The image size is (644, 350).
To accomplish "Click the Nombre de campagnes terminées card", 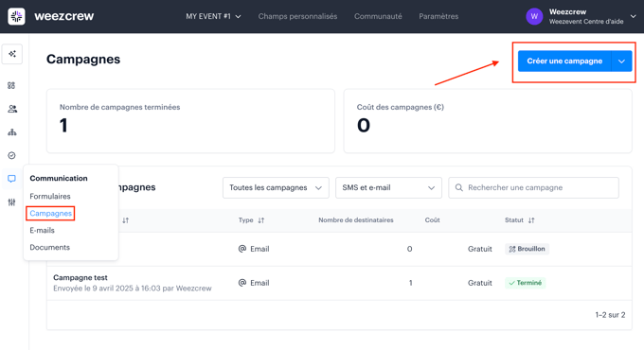I will click(x=190, y=121).
